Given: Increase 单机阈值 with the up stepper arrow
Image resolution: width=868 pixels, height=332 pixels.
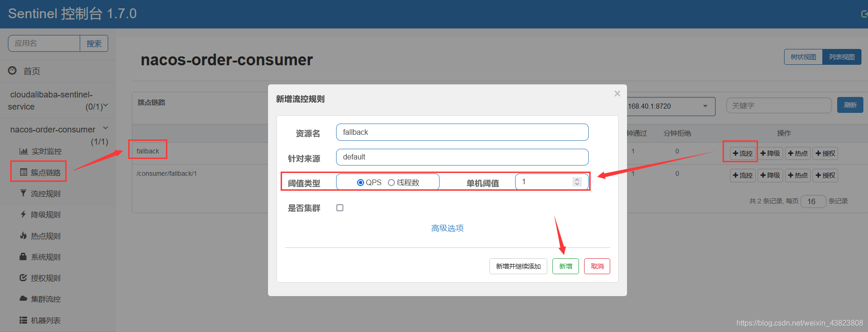Looking at the screenshot, I should tap(577, 180).
